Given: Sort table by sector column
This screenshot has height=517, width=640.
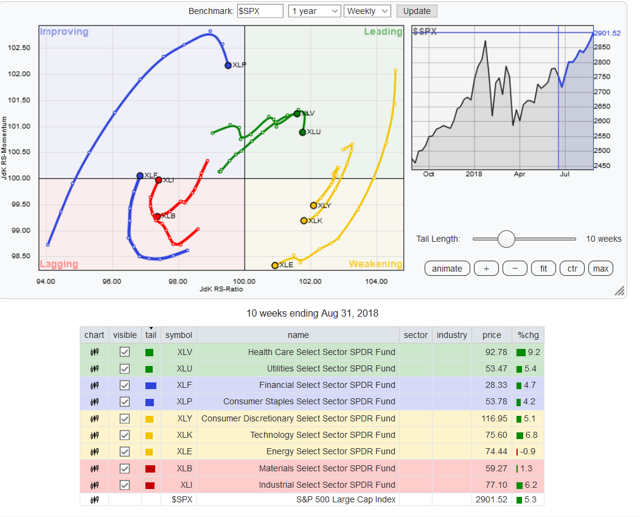Looking at the screenshot, I should (x=416, y=335).
